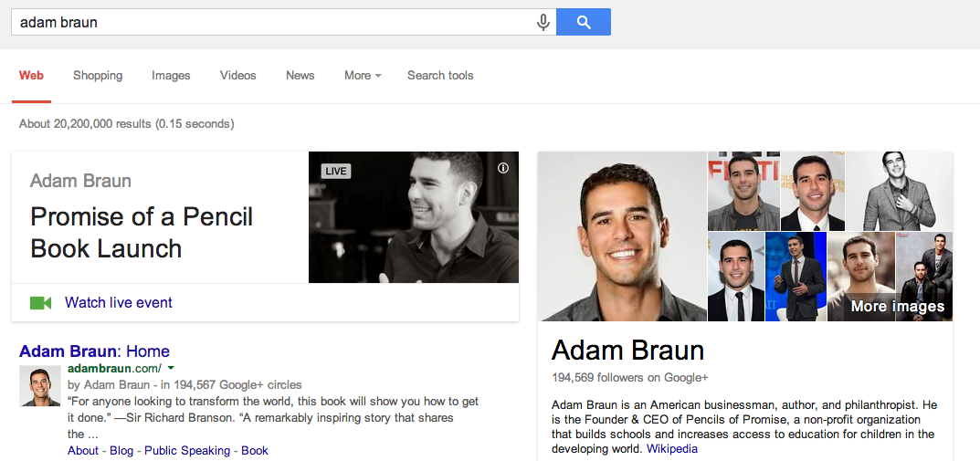
Task: Click the info icon on live video
Action: [503, 168]
